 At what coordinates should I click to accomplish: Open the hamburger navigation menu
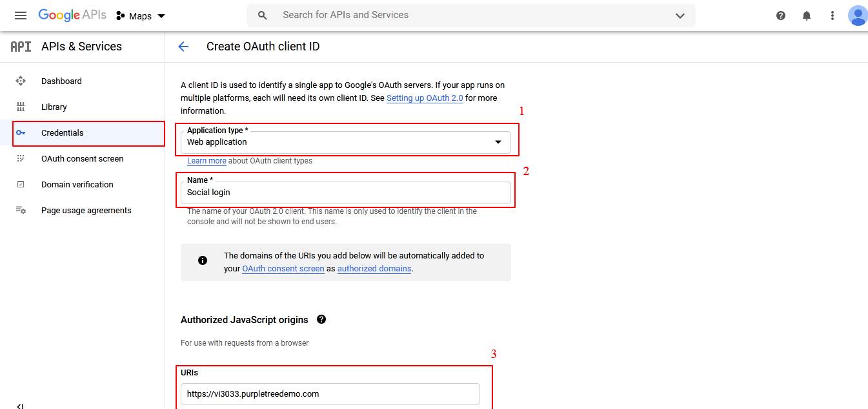pos(21,16)
